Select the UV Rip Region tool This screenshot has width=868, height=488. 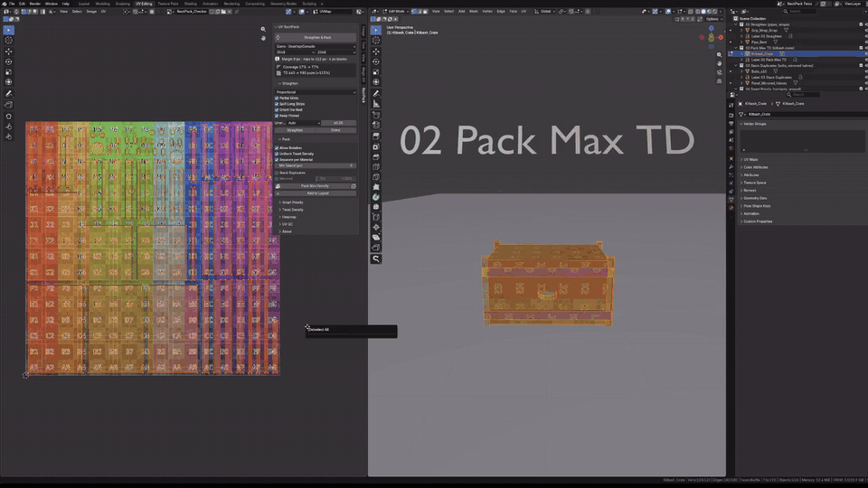pyautogui.click(x=8, y=105)
